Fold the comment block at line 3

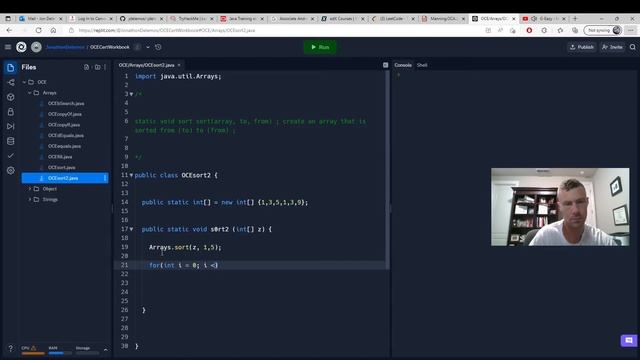point(131,94)
